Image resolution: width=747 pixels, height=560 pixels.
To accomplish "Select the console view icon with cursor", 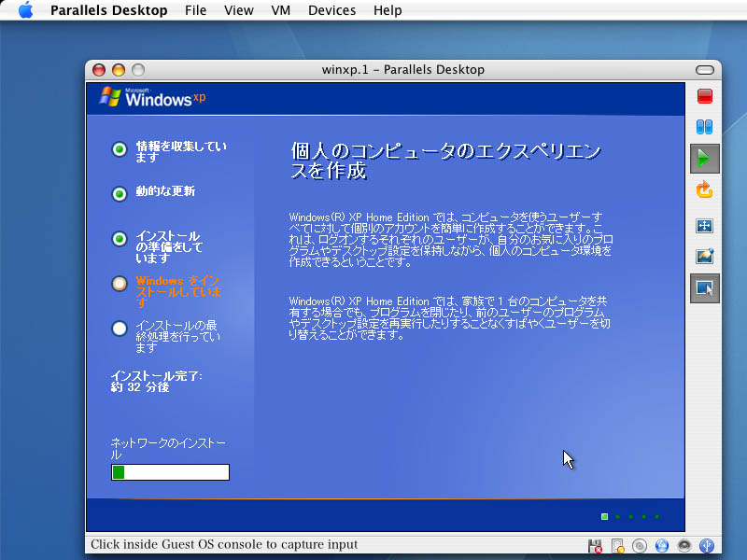I will point(705,288).
